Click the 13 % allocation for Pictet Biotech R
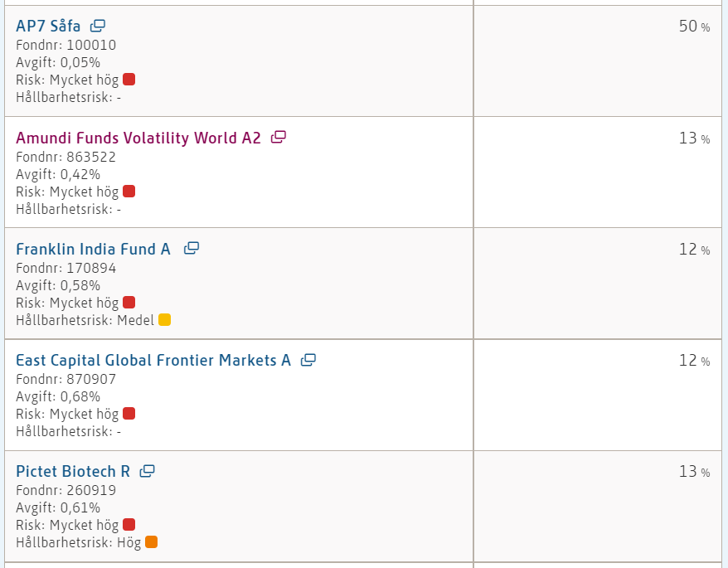The height and width of the screenshot is (568, 728). click(694, 472)
